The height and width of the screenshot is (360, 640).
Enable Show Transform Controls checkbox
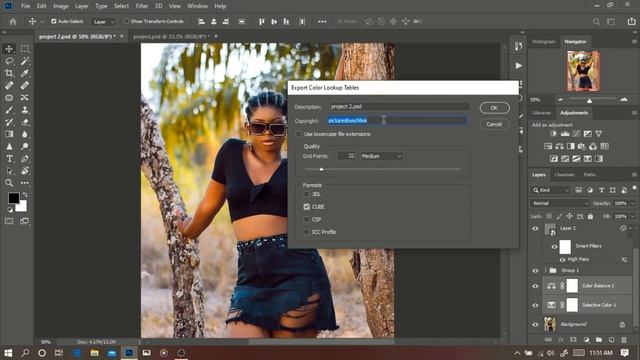(127, 21)
